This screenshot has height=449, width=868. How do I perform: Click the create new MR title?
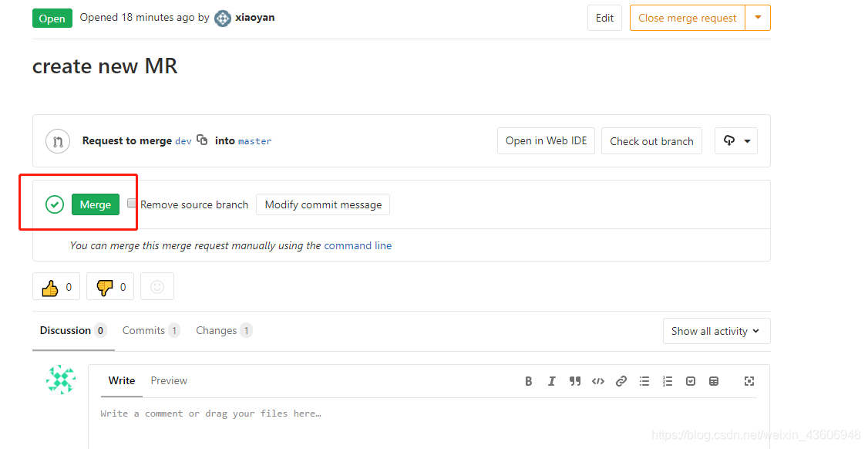coord(105,66)
